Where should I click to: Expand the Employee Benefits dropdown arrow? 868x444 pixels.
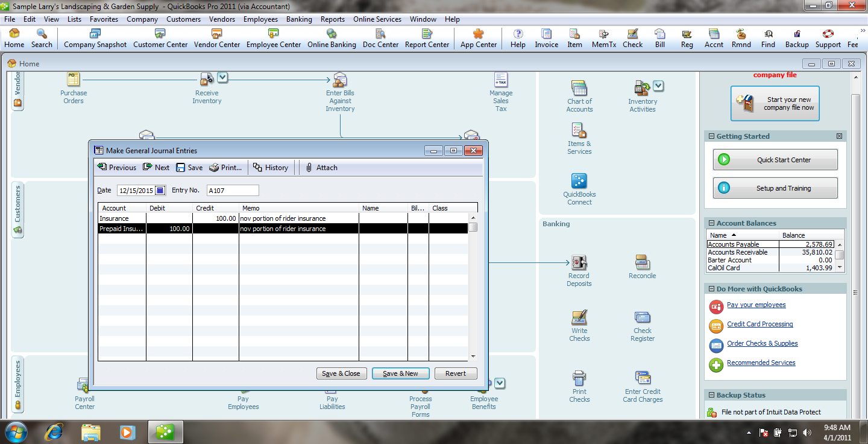click(500, 383)
